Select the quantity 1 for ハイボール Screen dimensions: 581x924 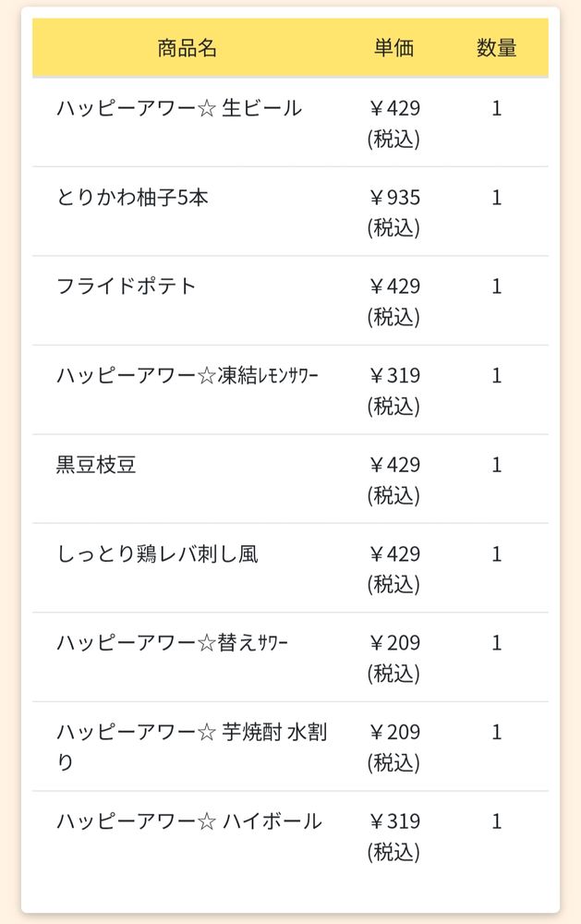[497, 821]
